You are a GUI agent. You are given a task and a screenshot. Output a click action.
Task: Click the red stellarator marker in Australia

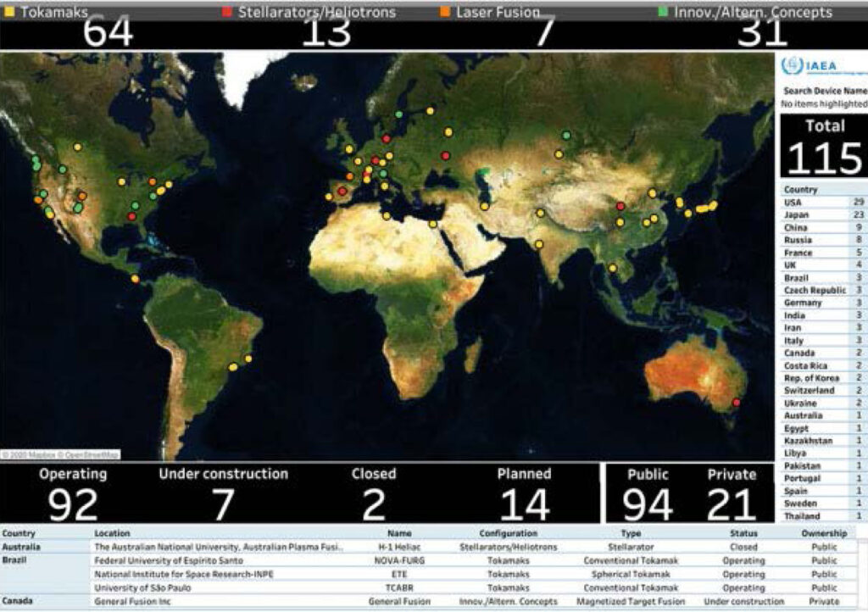click(x=736, y=402)
